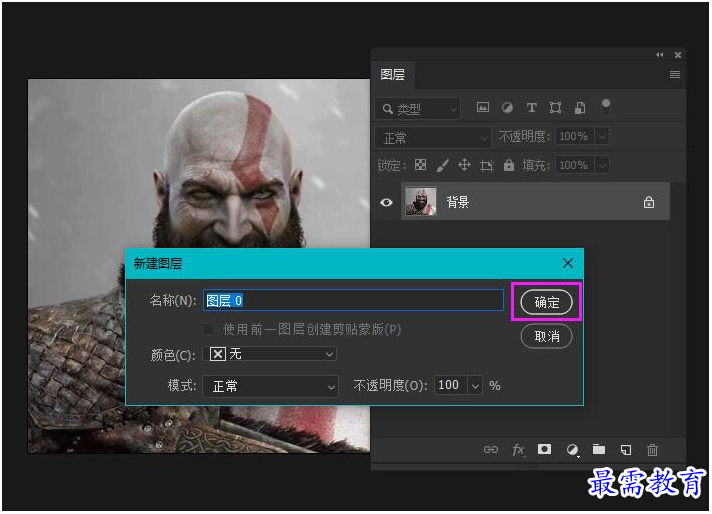Viewport: 712px width, 514px height.
Task: Expand the dialog 不透明度 arrow
Action: click(x=475, y=386)
